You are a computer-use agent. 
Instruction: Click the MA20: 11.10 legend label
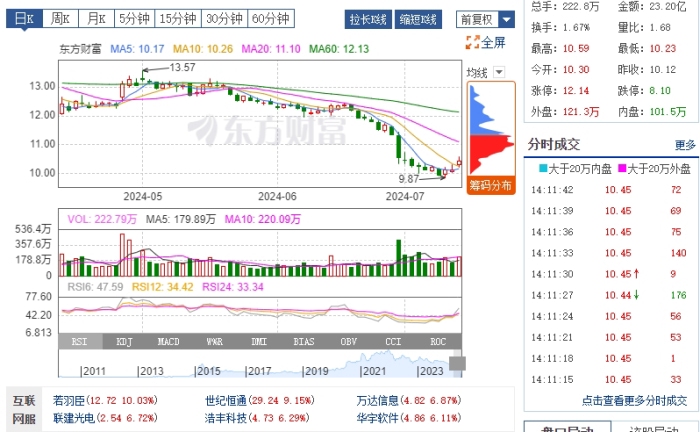(271, 49)
